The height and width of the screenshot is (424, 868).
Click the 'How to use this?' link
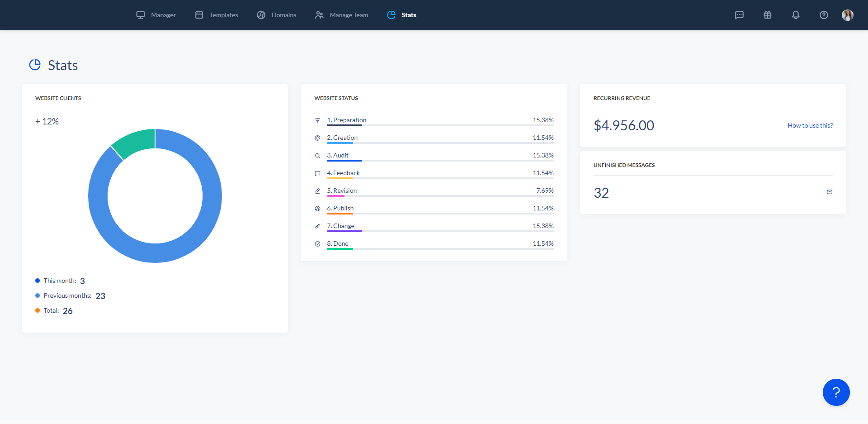point(810,125)
